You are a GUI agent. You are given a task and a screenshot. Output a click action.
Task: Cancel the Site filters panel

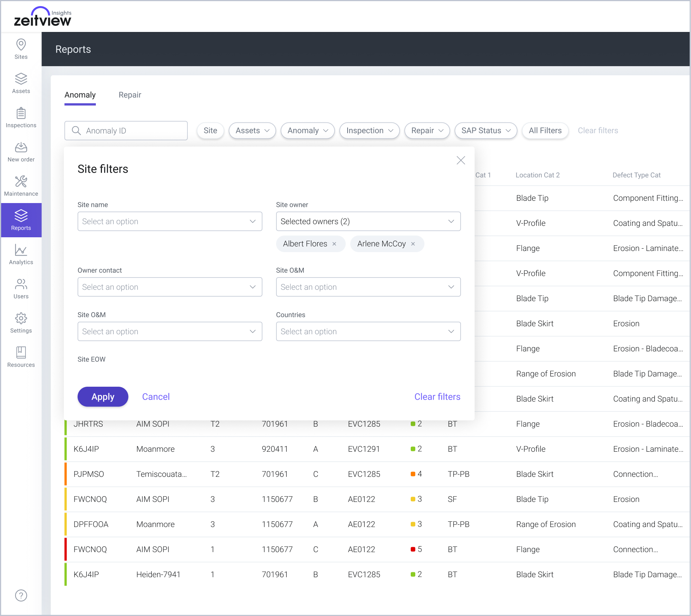156,397
